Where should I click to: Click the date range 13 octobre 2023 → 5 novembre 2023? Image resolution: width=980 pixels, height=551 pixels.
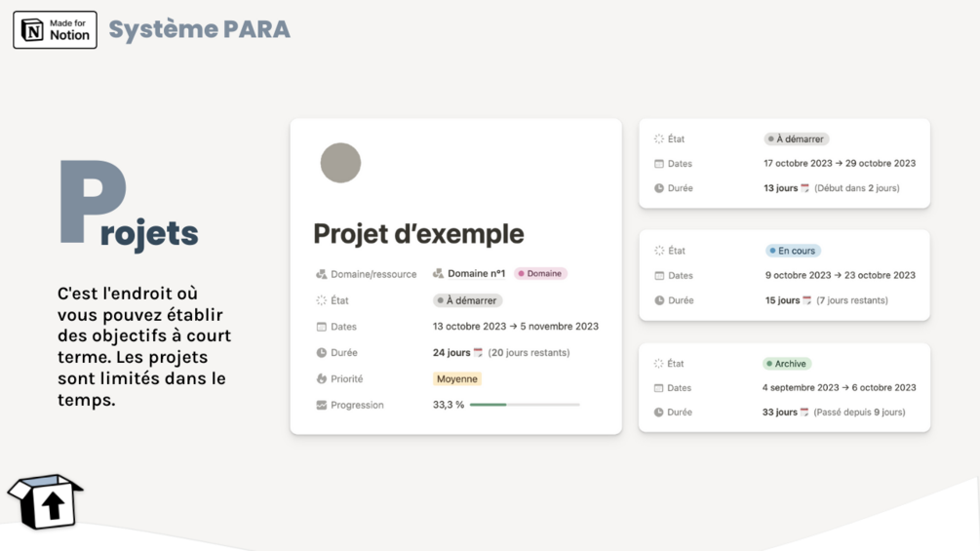pos(516,327)
